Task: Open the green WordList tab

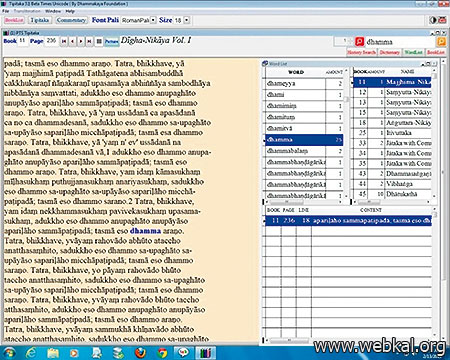Action: 413,52
